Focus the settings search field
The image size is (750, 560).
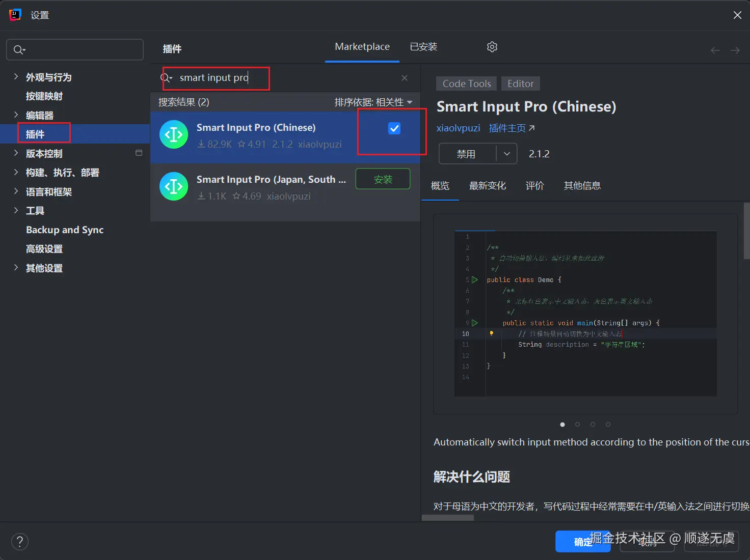tap(75, 50)
